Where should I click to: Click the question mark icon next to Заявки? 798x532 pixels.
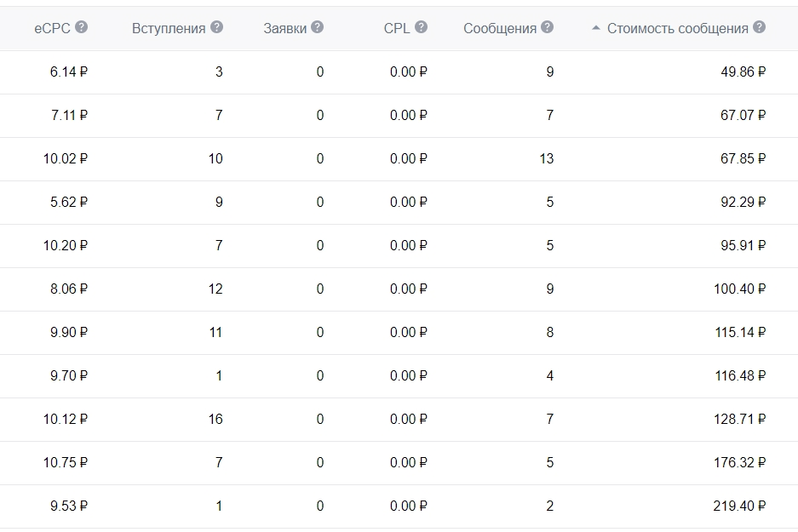point(317,27)
